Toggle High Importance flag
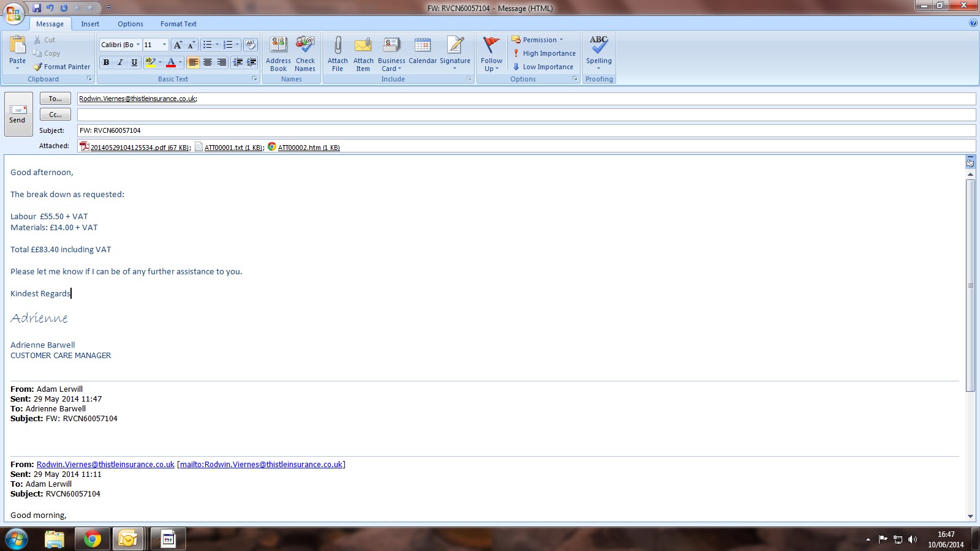 coord(544,53)
